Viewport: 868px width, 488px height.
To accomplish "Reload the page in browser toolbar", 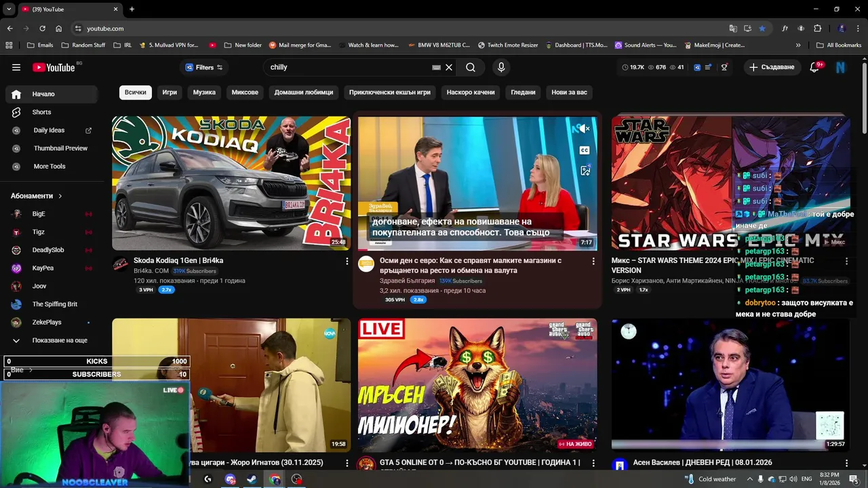I will pyautogui.click(x=42, y=28).
